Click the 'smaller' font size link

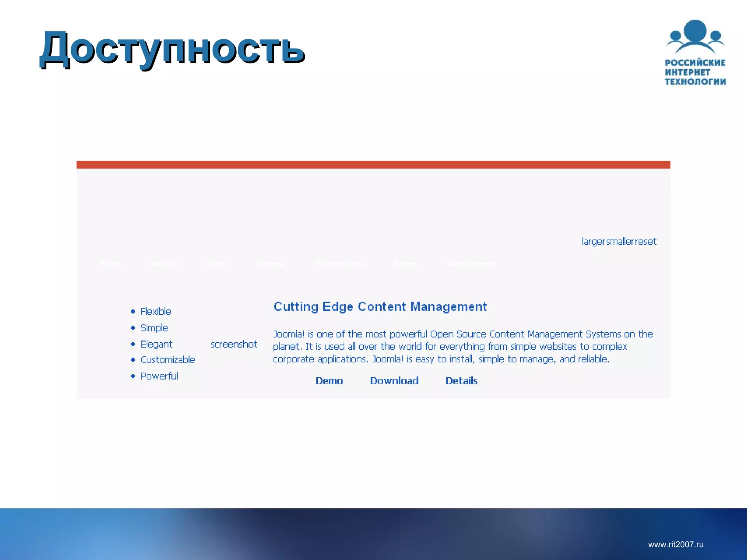click(x=620, y=242)
